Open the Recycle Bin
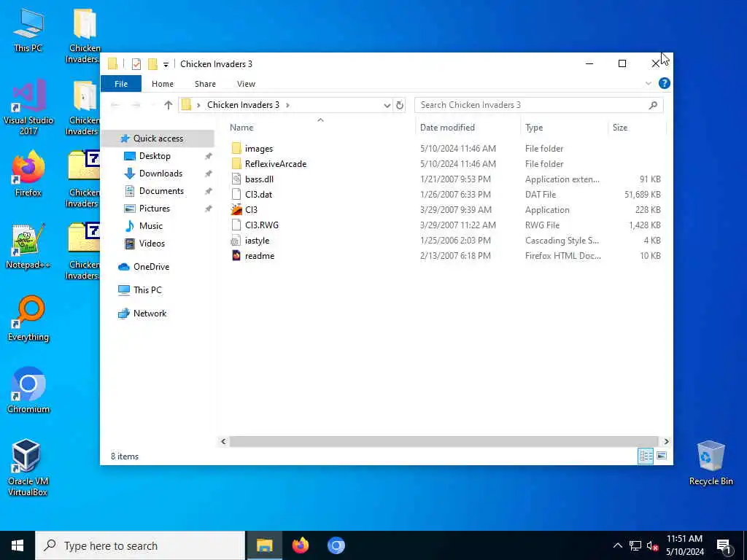747x560 pixels. [711, 463]
